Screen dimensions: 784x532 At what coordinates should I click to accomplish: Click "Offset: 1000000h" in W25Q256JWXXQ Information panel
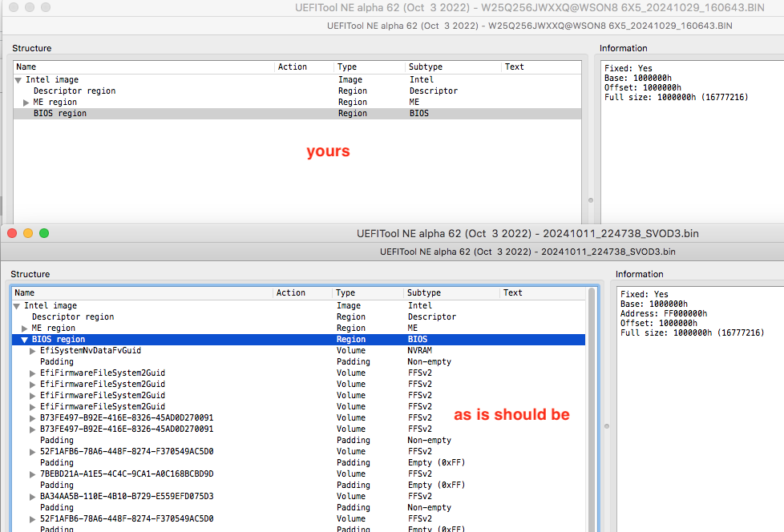pos(642,87)
